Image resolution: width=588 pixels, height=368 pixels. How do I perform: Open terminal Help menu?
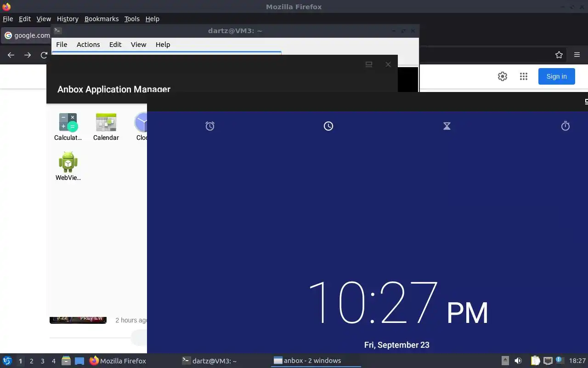click(163, 45)
